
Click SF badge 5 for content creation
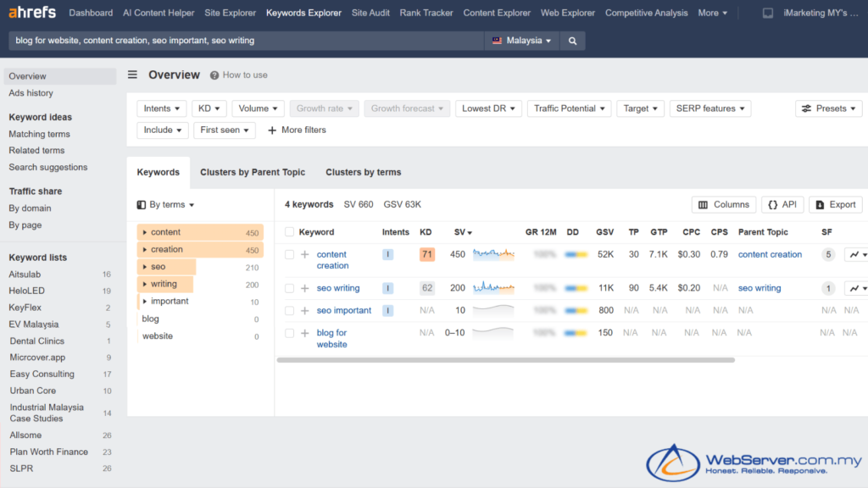828,254
